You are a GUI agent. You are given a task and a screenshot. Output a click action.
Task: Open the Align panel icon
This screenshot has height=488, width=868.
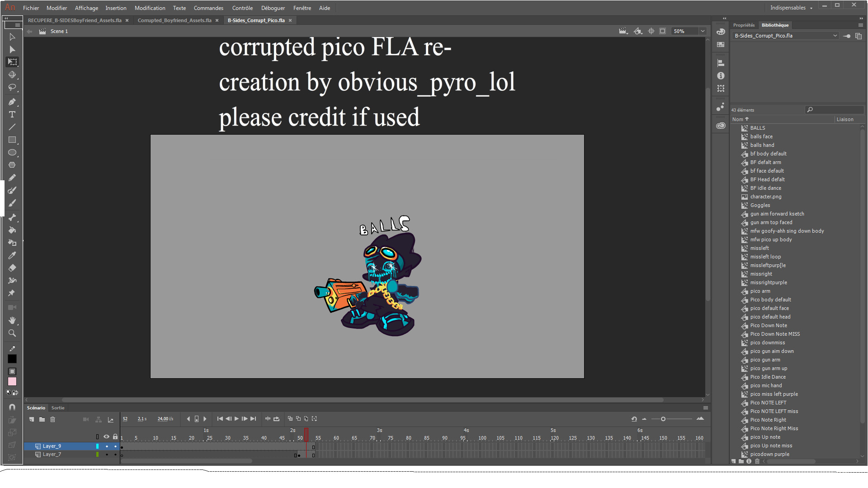tap(721, 63)
